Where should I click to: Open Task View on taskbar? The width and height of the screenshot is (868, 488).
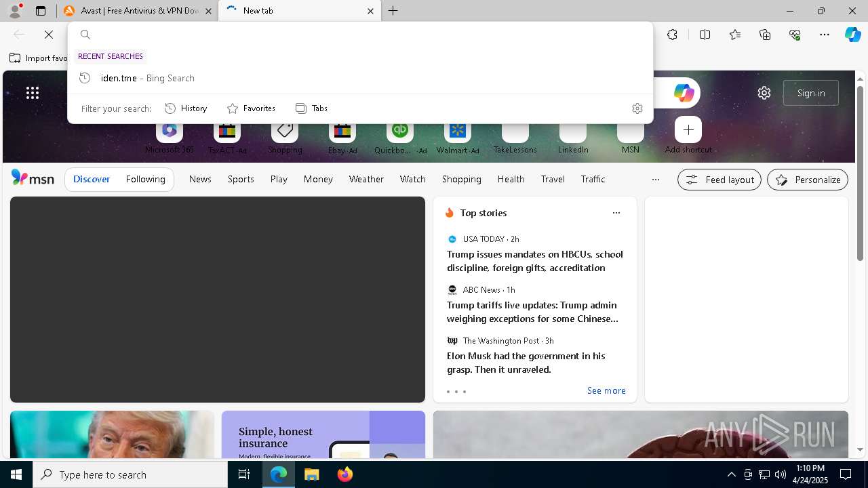[244, 474]
